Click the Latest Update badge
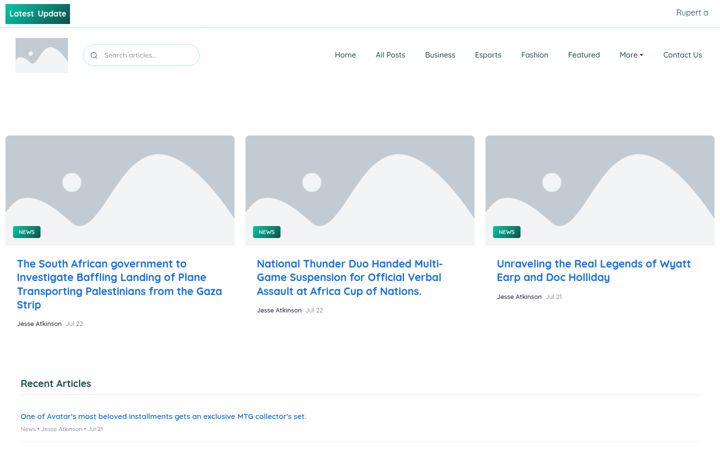 point(38,14)
